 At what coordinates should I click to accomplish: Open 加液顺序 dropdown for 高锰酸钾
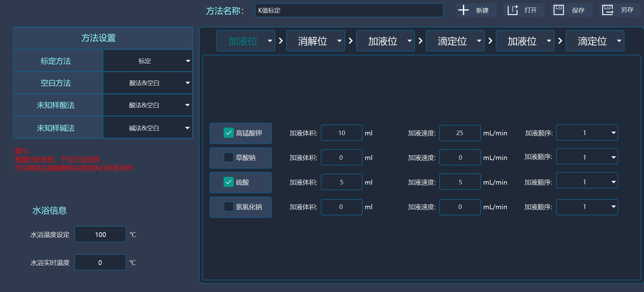[587, 133]
